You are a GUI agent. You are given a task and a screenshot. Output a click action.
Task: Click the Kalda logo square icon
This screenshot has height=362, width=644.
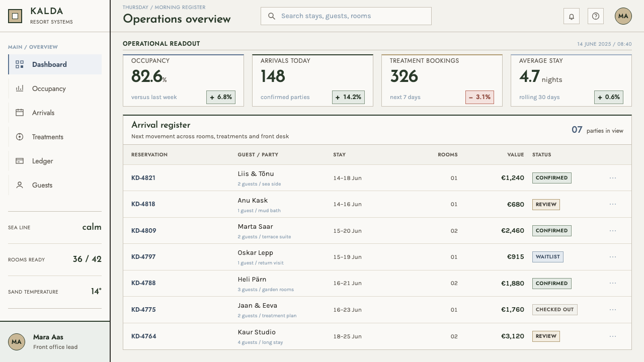point(15,16)
